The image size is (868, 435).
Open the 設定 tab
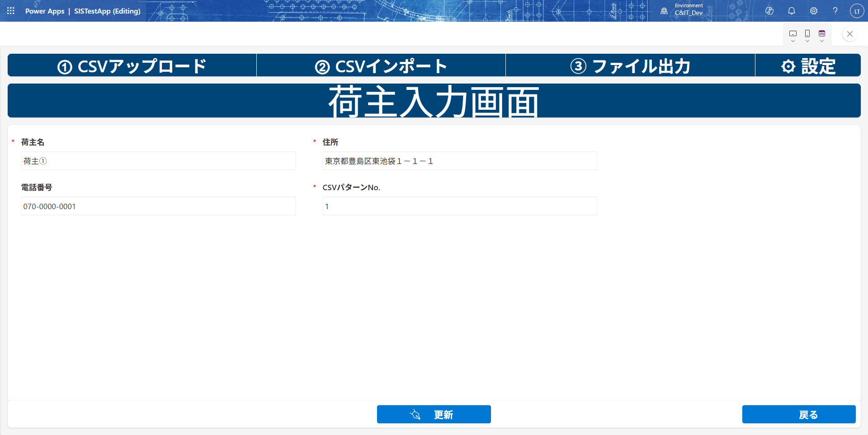click(x=808, y=66)
